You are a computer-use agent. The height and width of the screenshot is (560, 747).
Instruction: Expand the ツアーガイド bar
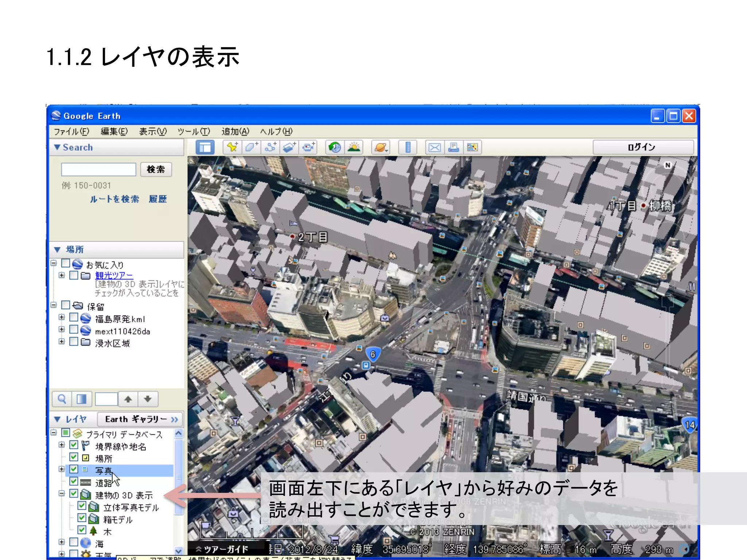click(x=222, y=549)
